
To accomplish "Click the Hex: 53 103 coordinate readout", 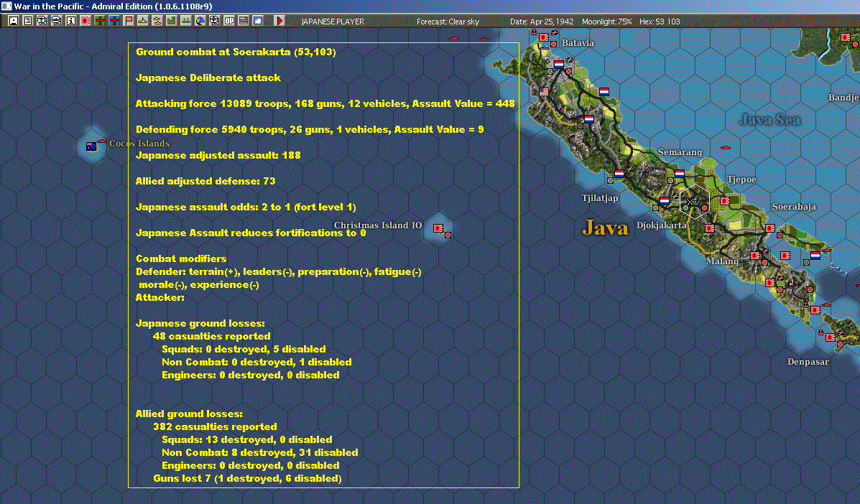I will pos(660,22).
